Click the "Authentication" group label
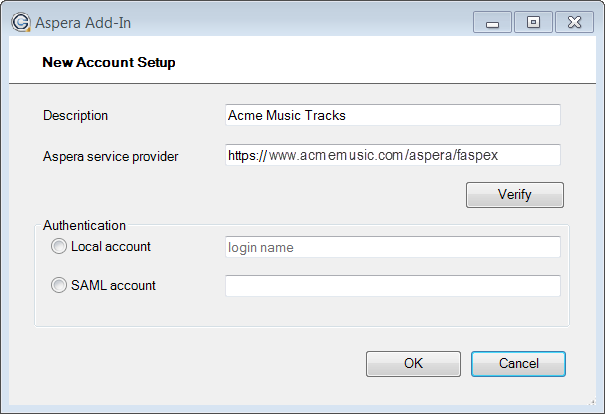This screenshot has width=605, height=414. [84, 225]
